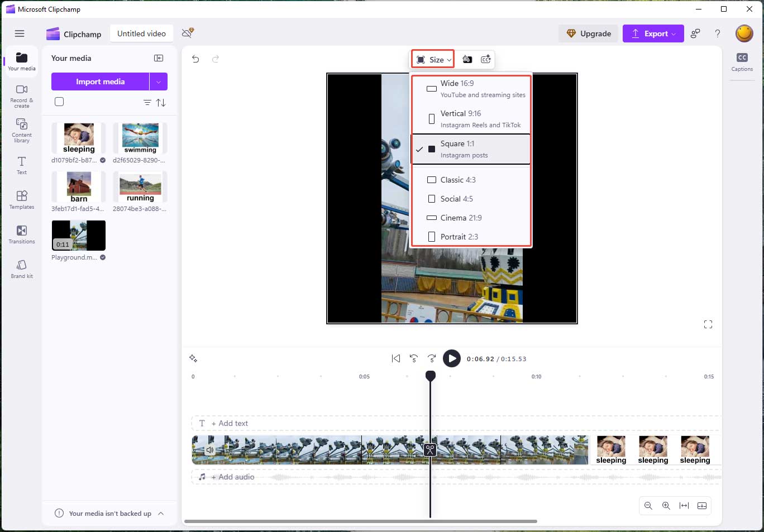Browse the Content library
Screen dimensions: 764x532
21,131
